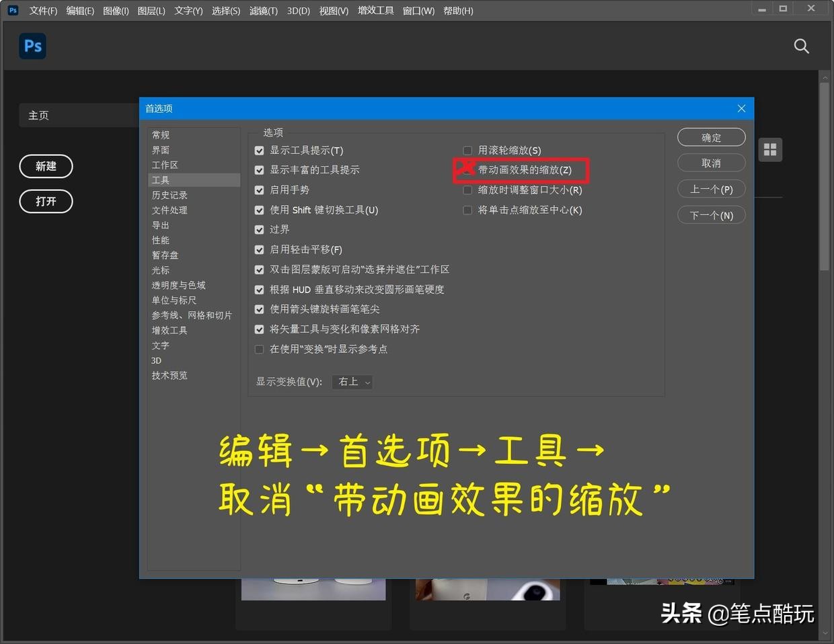Screen dimensions: 834x644
Task: Confirm settings with the 确定 button
Action: 711,136
